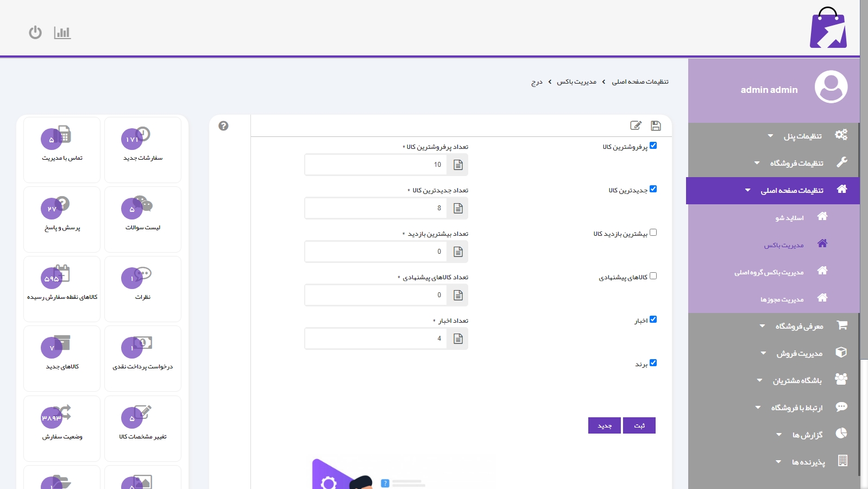868x489 pixels.
Task: Click the power logout icon
Action: pos(35,33)
